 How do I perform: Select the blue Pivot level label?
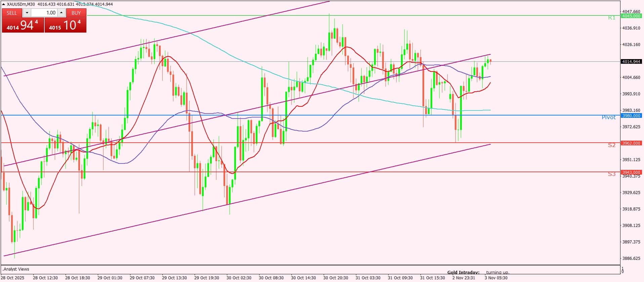point(608,117)
